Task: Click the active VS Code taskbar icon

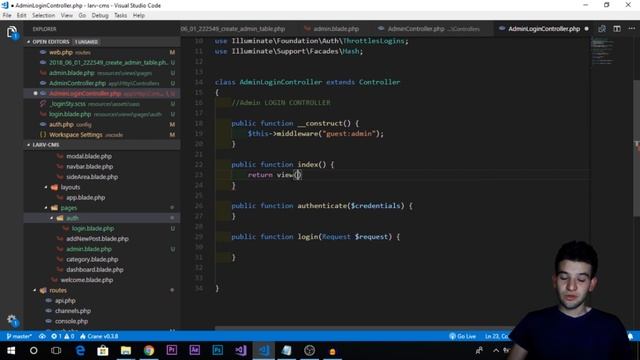Action: 264,351
